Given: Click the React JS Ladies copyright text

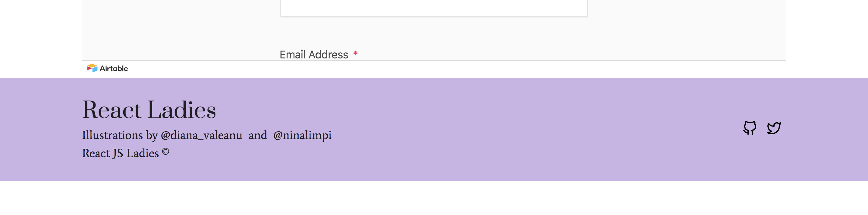Looking at the screenshot, I should 125,153.
